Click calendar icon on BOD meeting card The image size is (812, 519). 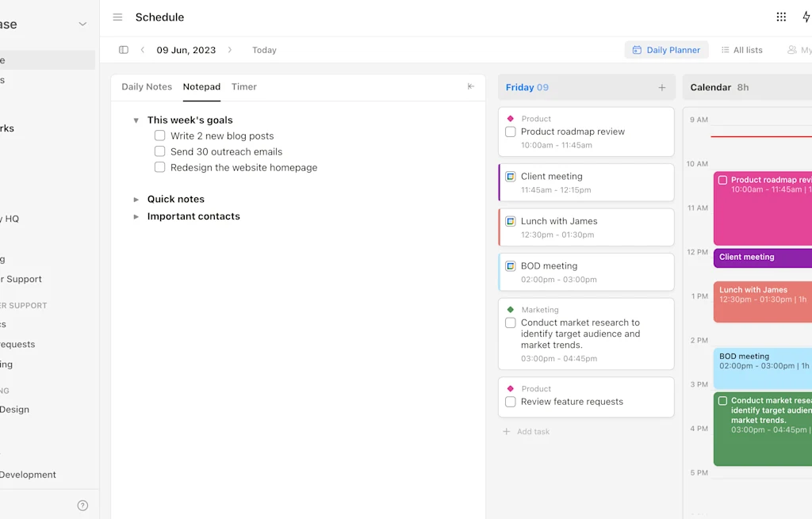(x=510, y=266)
